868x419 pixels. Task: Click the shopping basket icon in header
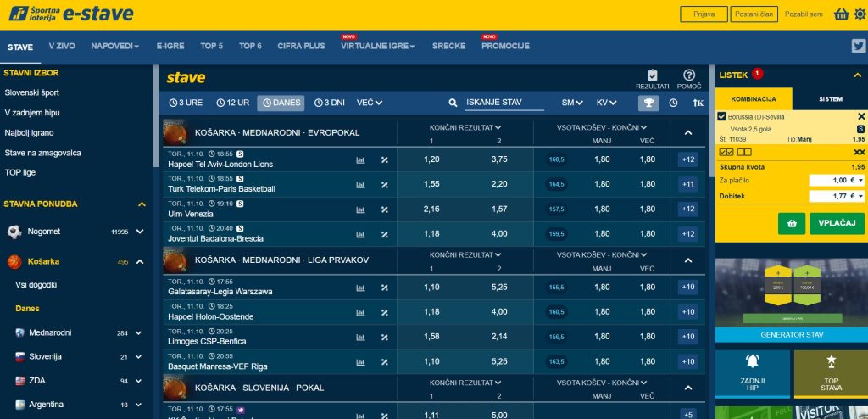(842, 14)
